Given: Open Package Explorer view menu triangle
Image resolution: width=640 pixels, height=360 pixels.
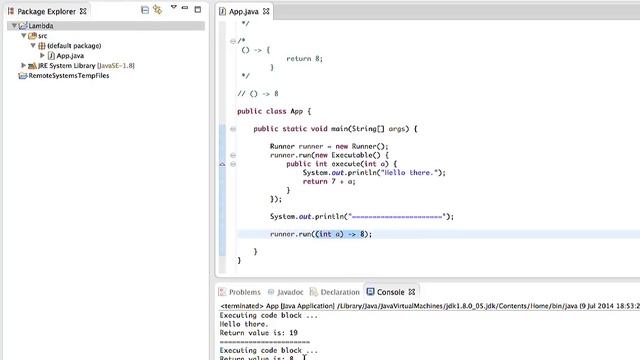Looking at the screenshot, I should (x=173, y=7).
